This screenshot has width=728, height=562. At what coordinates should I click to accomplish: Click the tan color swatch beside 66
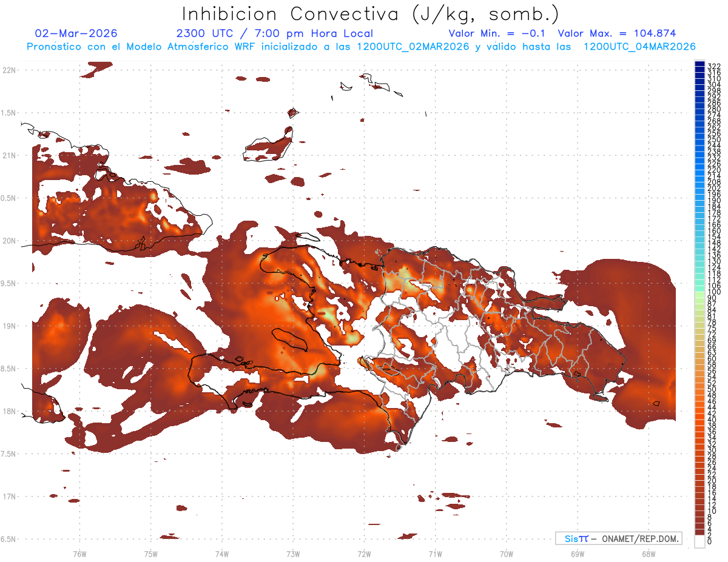click(699, 344)
